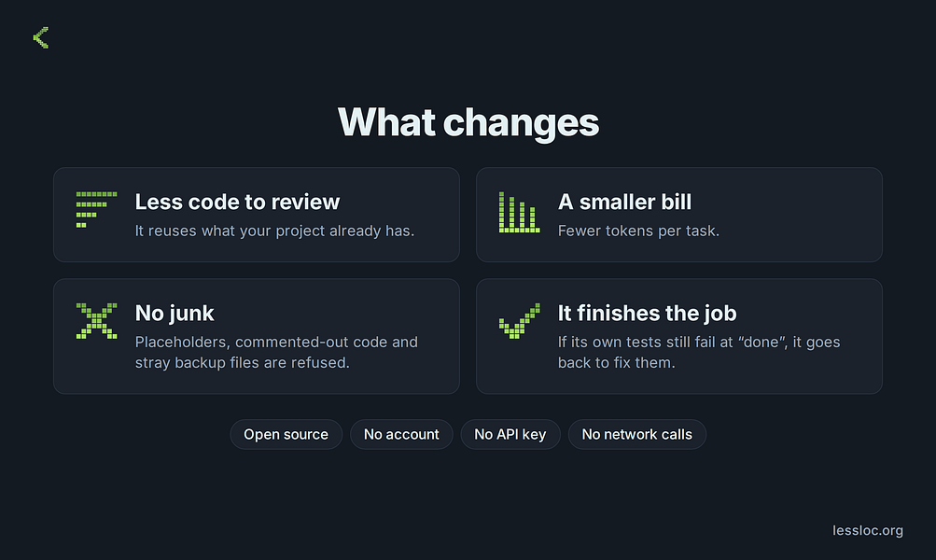Click the Fewer tokens per task text
This screenshot has height=560, width=936.
[638, 231]
